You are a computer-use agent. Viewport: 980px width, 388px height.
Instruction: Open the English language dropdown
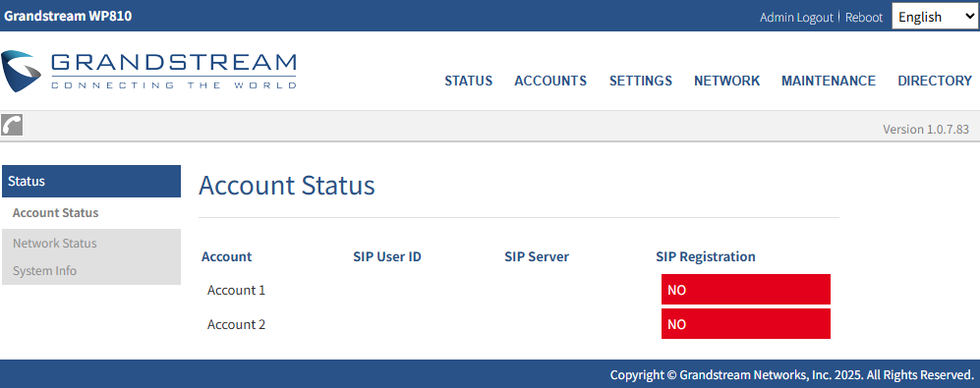(934, 17)
